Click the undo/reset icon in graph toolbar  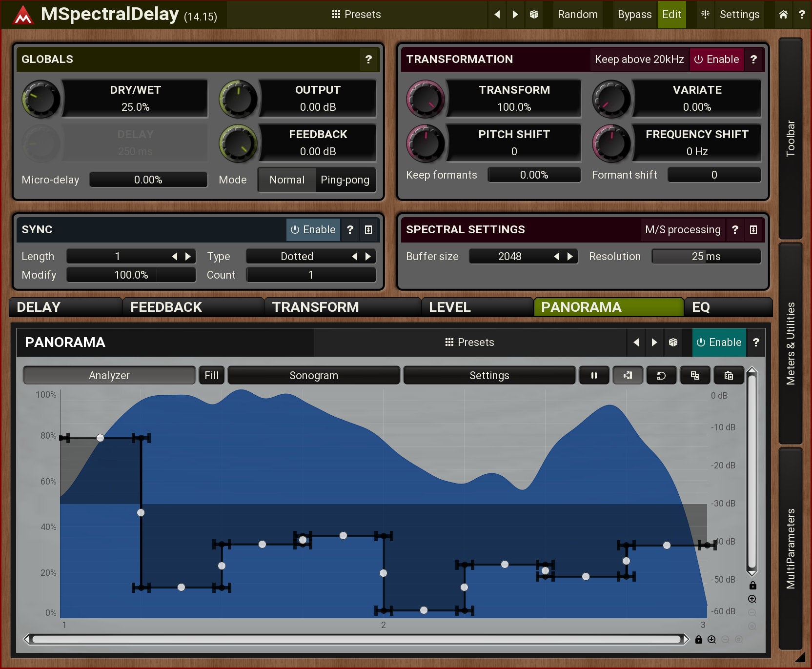[x=661, y=375]
